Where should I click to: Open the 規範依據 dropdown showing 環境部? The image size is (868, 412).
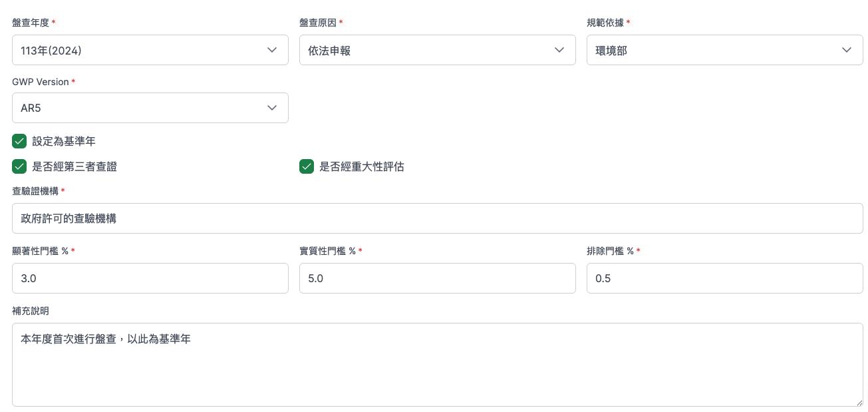coord(725,50)
